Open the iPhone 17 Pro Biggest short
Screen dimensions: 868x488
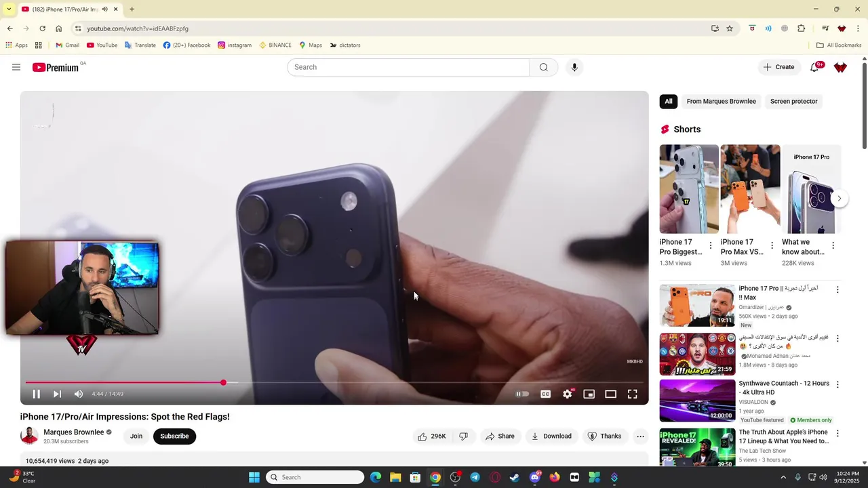[x=689, y=189]
